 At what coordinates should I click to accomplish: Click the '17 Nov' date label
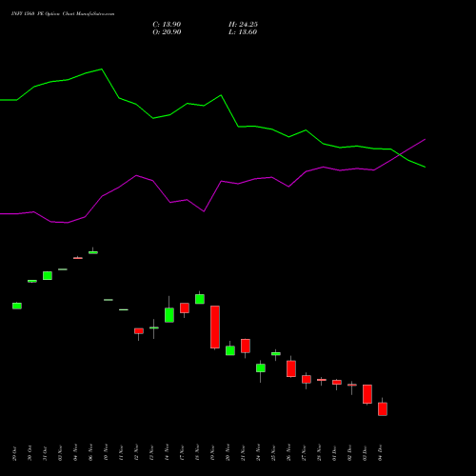182,453
